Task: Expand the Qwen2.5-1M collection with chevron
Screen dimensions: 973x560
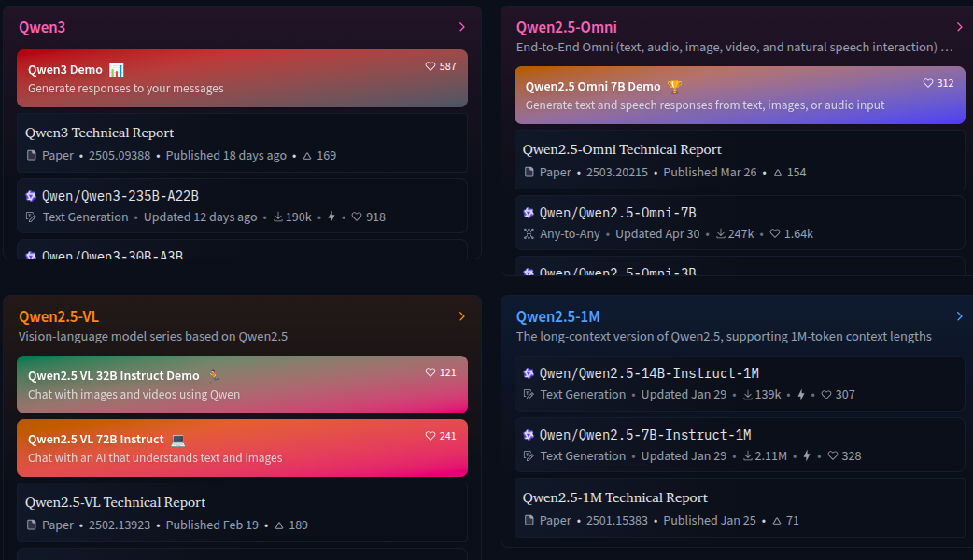Action: [959, 316]
